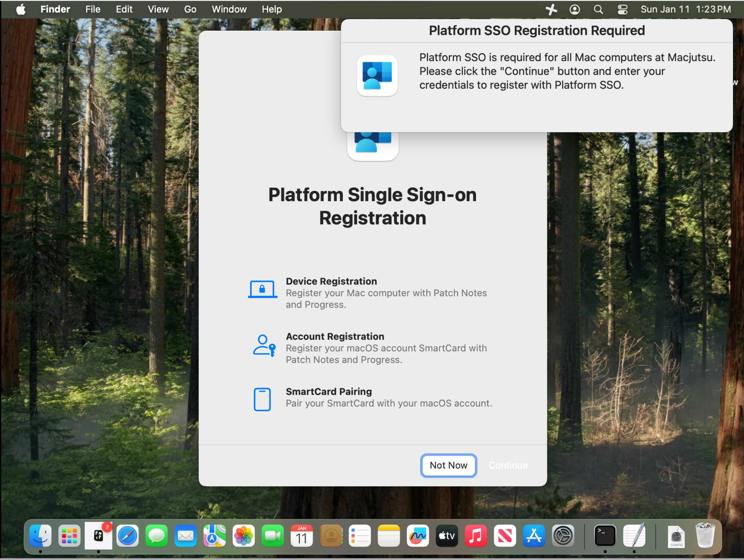Click the Platform SSO Registration Required notification title
The height and width of the screenshot is (560, 744).
pyautogui.click(x=537, y=31)
